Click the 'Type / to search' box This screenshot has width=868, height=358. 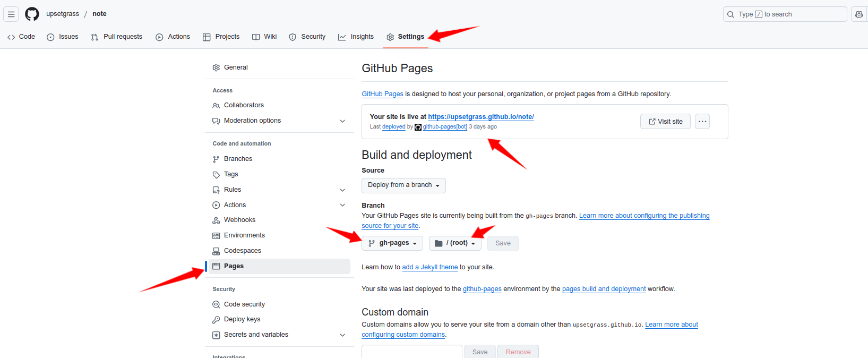click(x=785, y=14)
